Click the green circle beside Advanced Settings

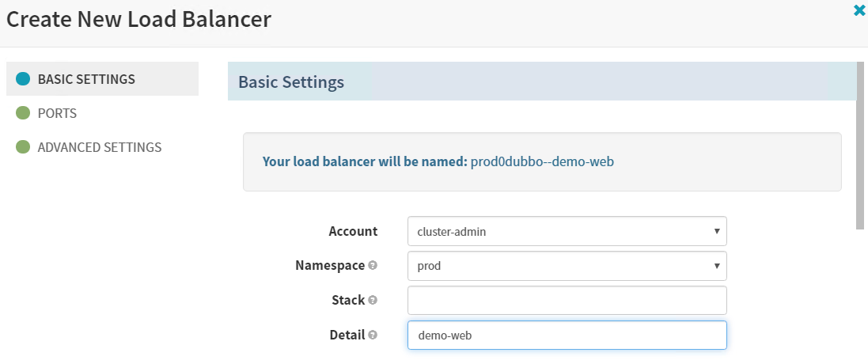tap(23, 147)
